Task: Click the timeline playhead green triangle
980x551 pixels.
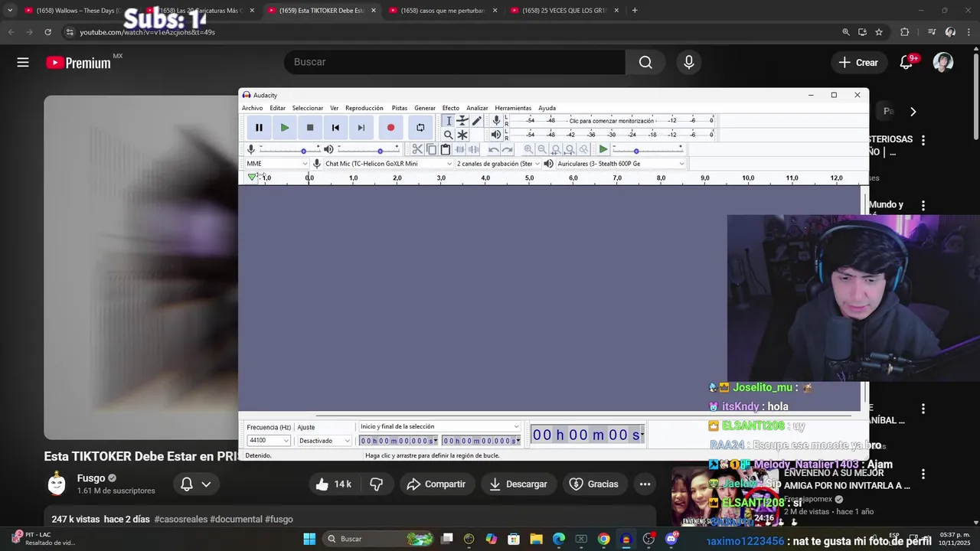Action: (252, 178)
